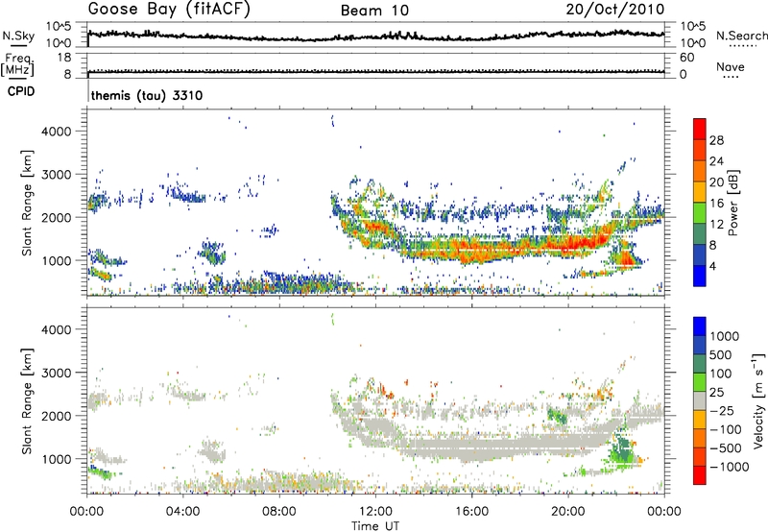This screenshot has height=532, width=768.
Task: Click the "Power [dB]" color bar title
Action: (x=733, y=203)
